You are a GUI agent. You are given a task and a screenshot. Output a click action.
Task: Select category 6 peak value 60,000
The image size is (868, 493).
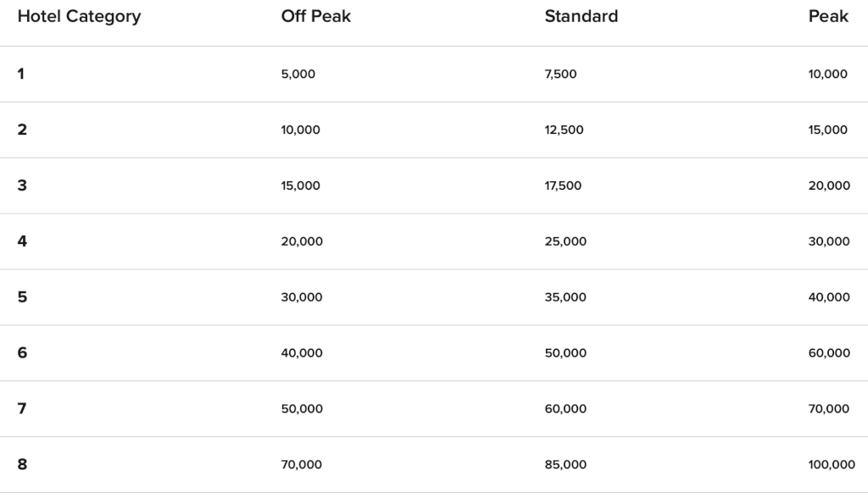[829, 353]
